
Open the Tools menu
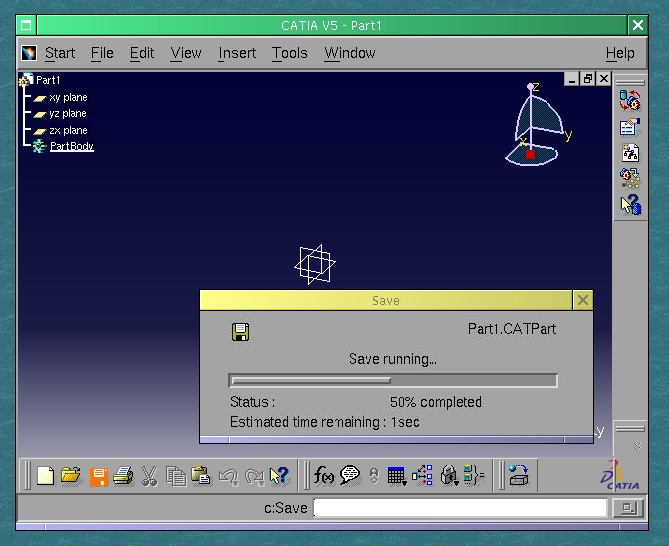tap(290, 53)
